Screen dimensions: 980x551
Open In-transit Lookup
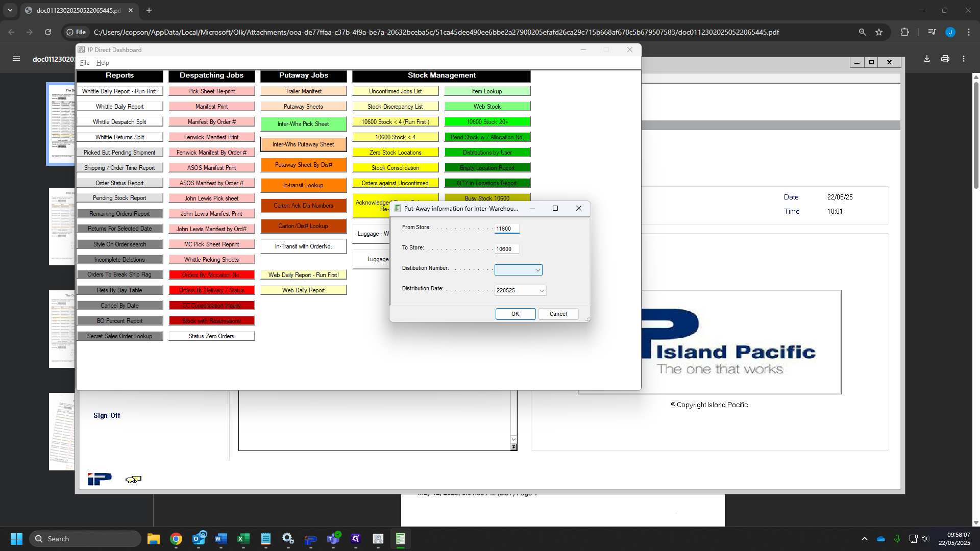pos(303,185)
